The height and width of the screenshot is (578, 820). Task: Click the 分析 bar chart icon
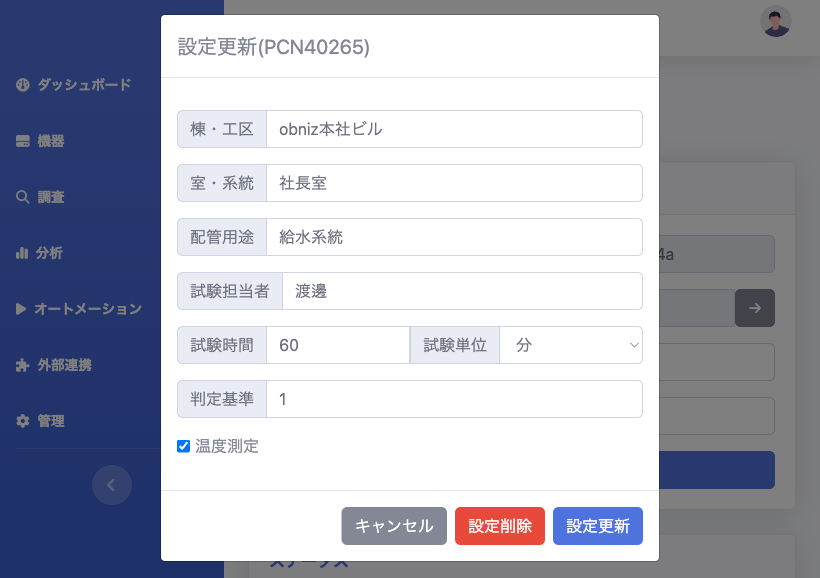tap(23, 253)
